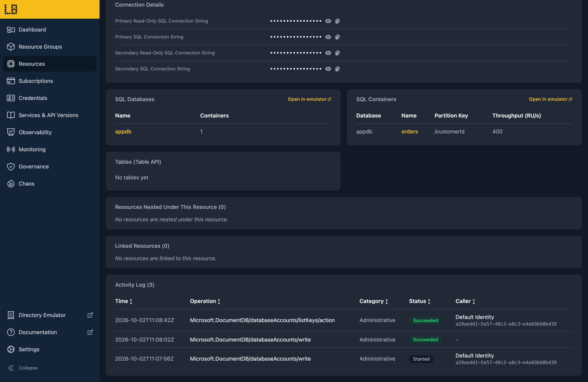Sort Activity Log by Operation
588x382 pixels.
tap(205, 301)
